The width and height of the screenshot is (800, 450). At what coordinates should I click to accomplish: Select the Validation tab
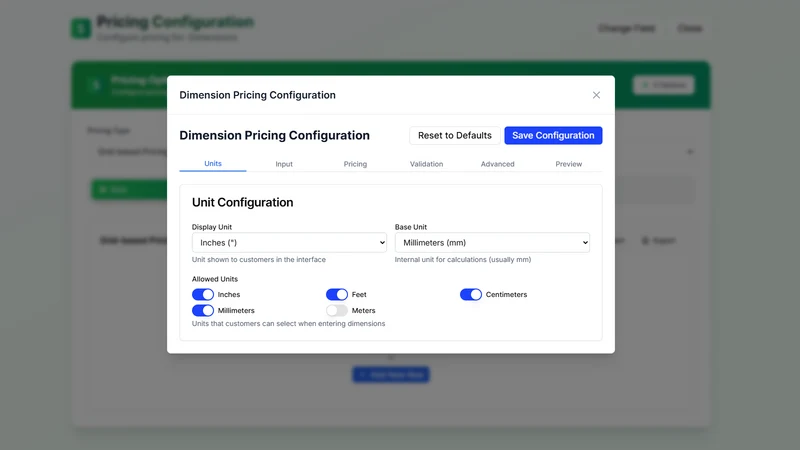(426, 164)
